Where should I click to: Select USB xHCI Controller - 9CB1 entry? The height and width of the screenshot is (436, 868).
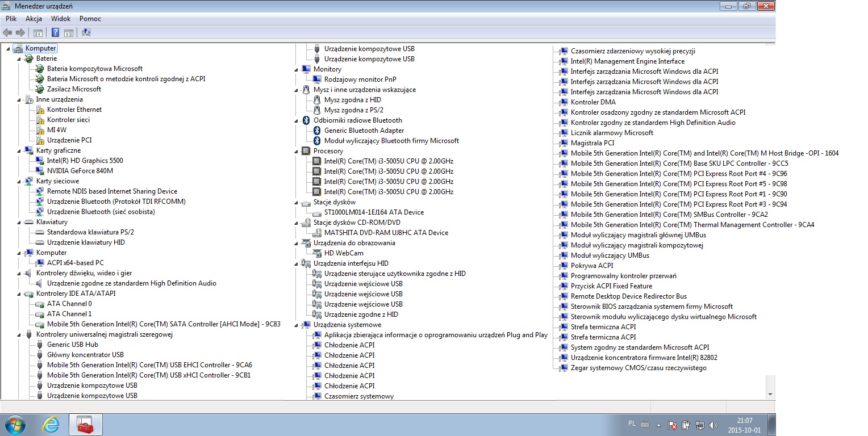[x=149, y=375]
